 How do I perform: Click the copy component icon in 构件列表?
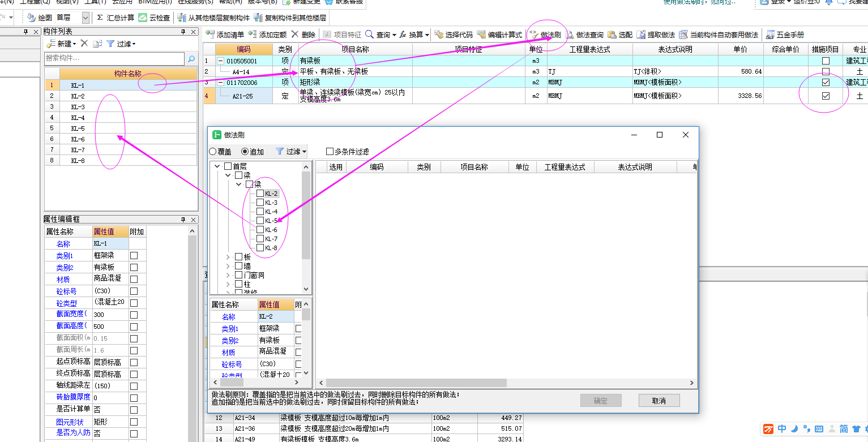click(97, 44)
